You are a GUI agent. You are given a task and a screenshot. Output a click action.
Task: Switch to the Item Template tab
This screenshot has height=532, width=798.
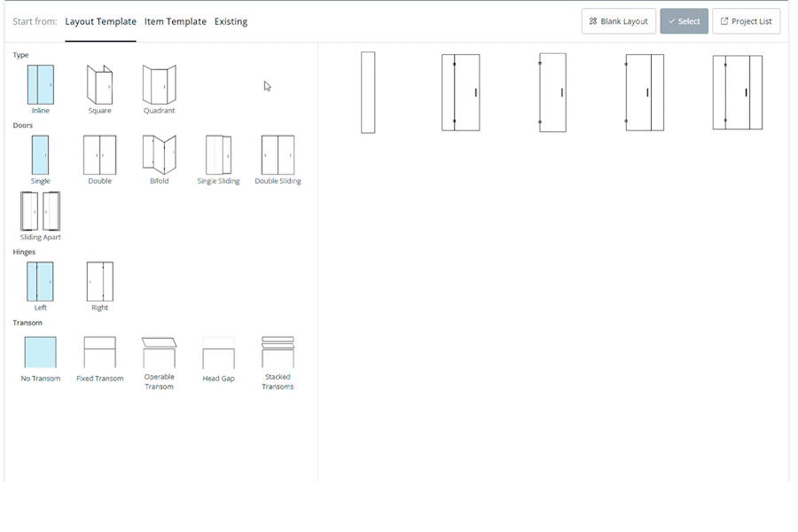pos(176,21)
